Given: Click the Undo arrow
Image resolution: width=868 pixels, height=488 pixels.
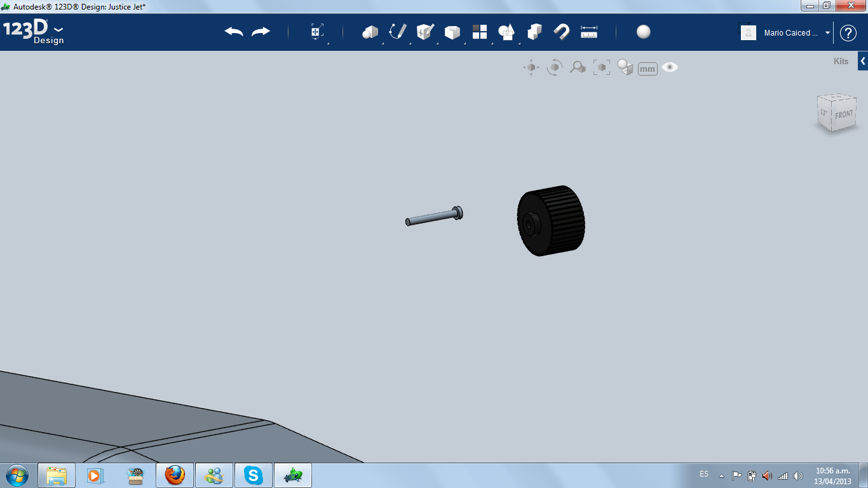Looking at the screenshot, I should click(234, 32).
